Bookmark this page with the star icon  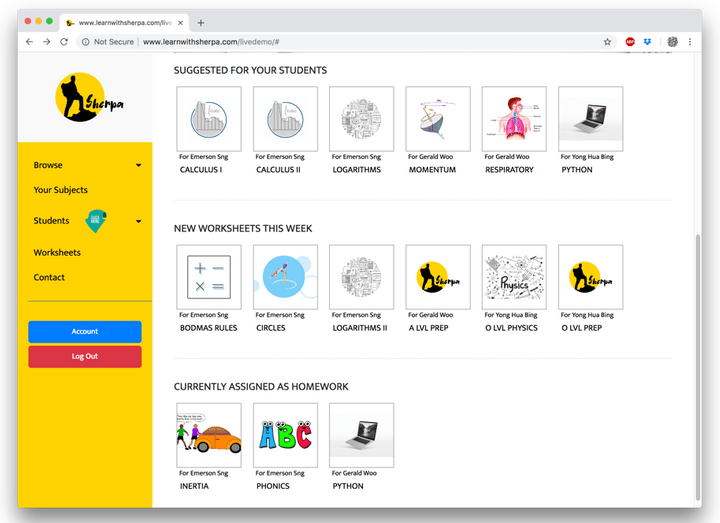607,42
